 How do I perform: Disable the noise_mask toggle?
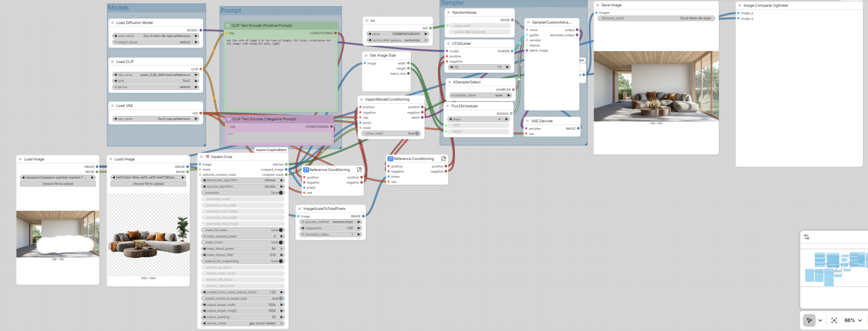[417, 133]
